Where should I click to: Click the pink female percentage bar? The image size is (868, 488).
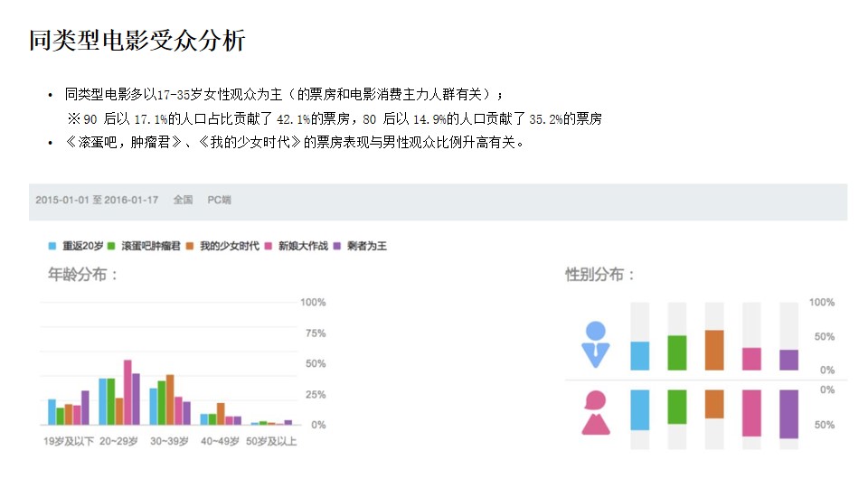pos(751,413)
